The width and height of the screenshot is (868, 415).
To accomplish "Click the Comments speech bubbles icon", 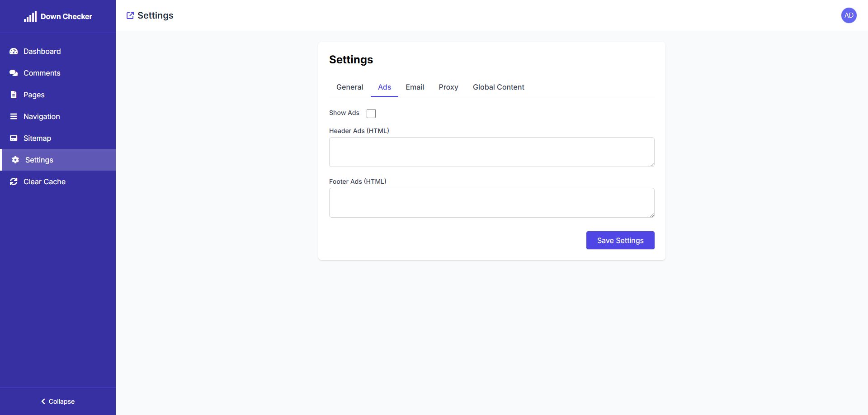I will point(14,73).
